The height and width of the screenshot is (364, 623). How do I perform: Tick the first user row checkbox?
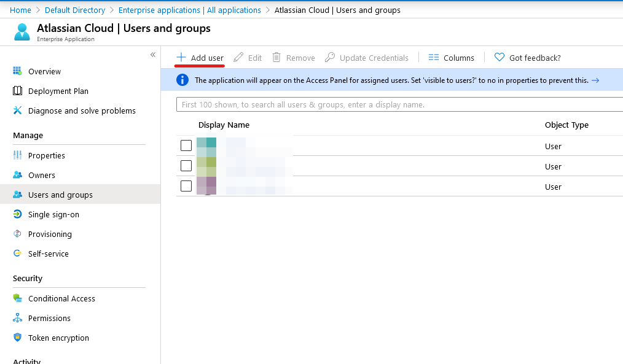click(186, 145)
